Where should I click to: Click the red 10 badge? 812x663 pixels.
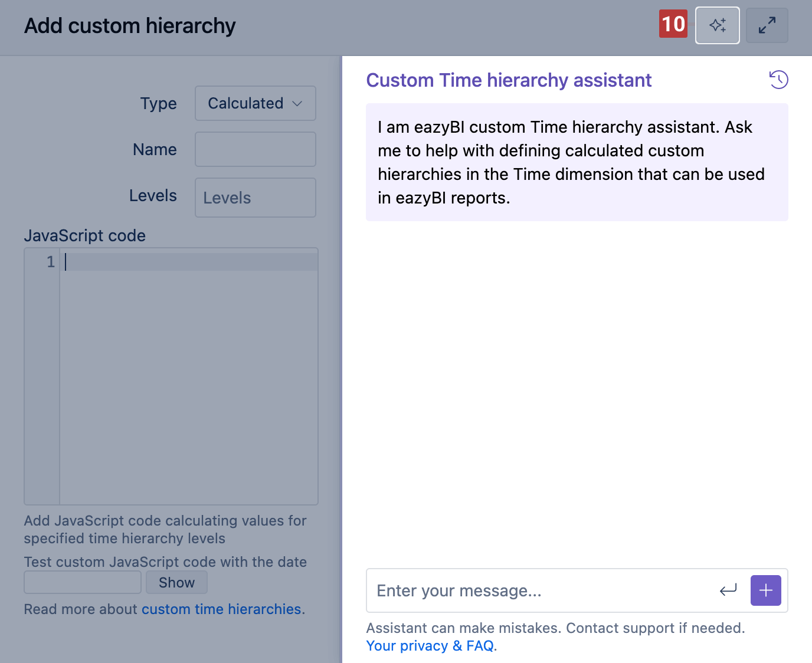673,24
